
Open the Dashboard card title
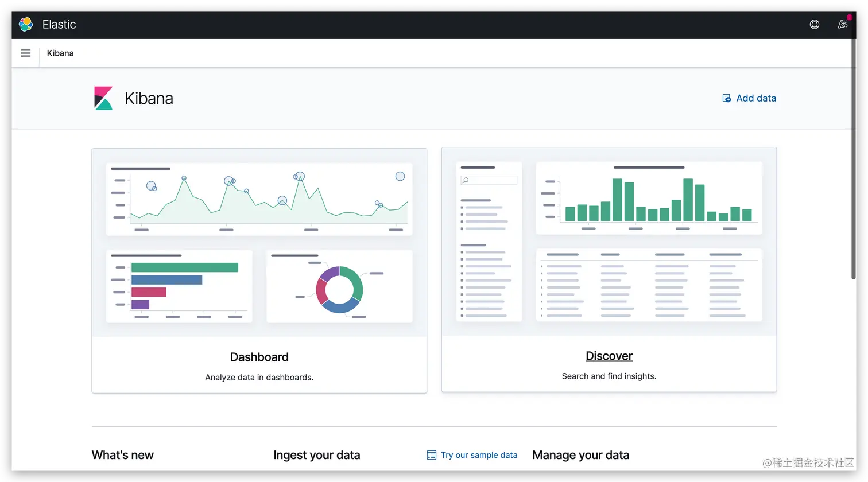point(259,357)
